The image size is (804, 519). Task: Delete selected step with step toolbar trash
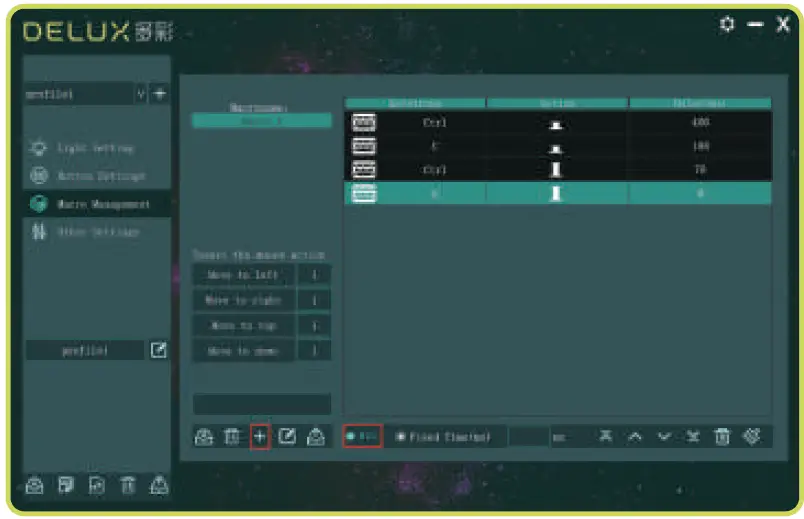pyautogui.click(x=722, y=436)
